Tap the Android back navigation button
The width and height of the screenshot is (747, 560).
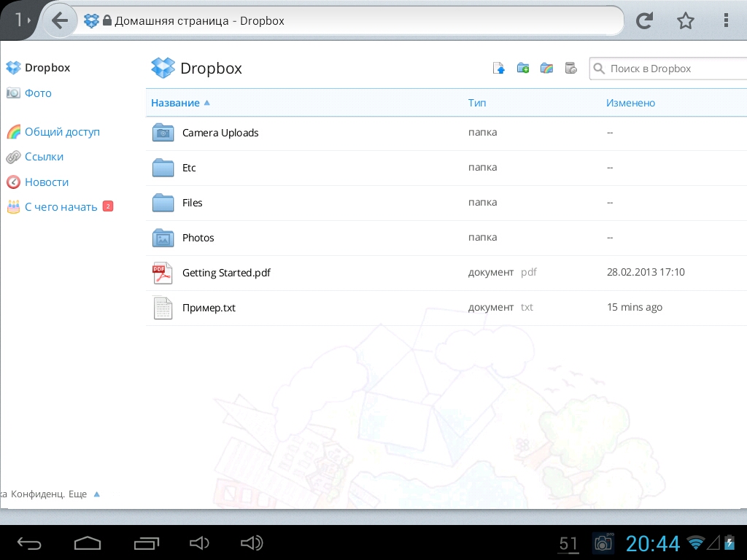pos(29,543)
